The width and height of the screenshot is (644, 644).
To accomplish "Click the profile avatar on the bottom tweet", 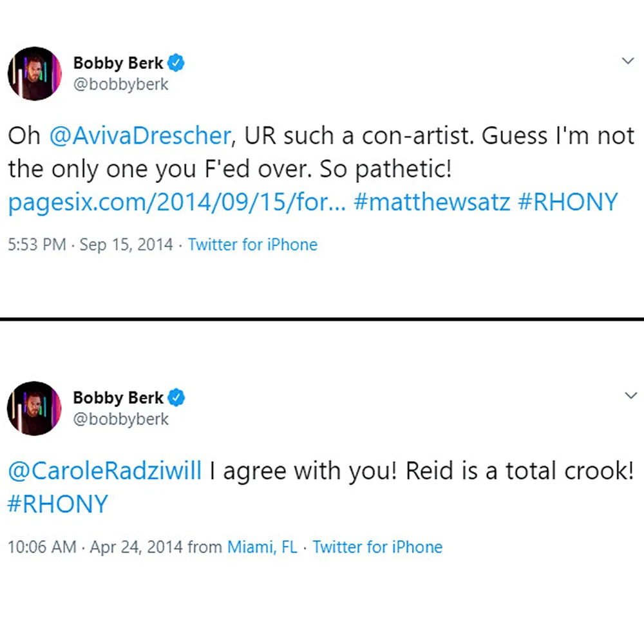I will 33,408.
